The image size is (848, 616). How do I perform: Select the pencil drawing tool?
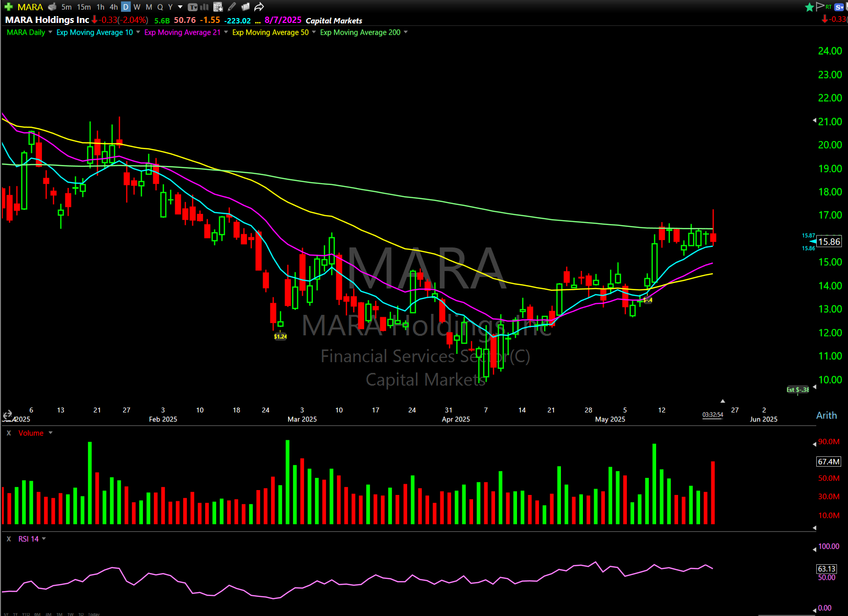point(232,7)
